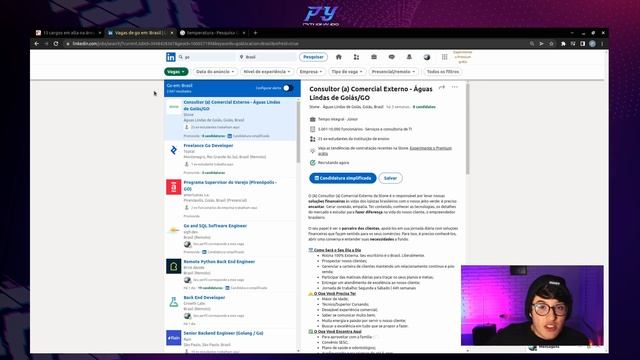The height and width of the screenshot is (360, 640).
Task: Click the Chrome profile avatar icon
Action: click(x=592, y=44)
